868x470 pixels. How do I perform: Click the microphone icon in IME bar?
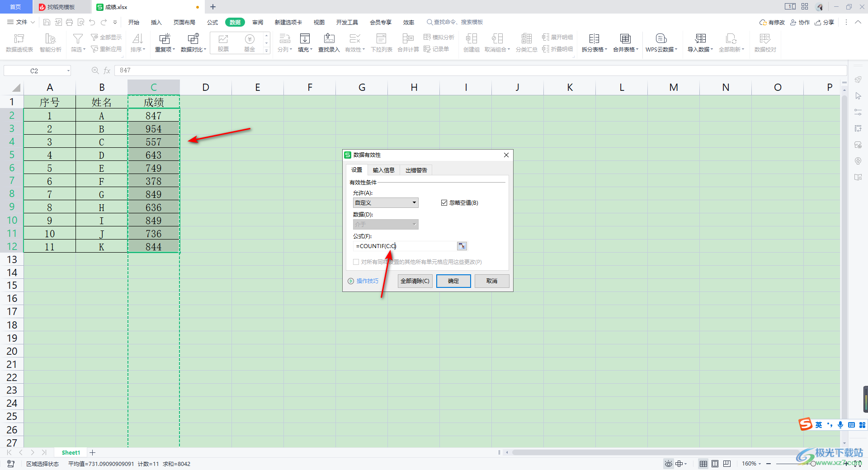point(840,425)
